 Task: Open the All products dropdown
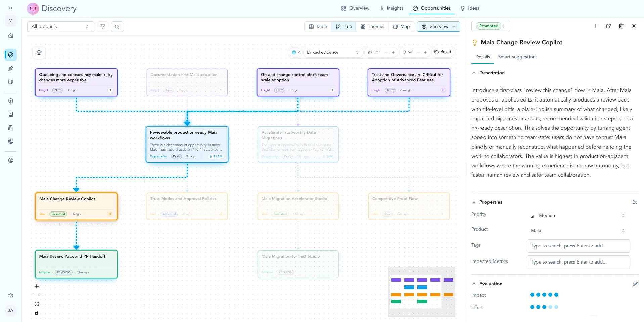(x=60, y=27)
